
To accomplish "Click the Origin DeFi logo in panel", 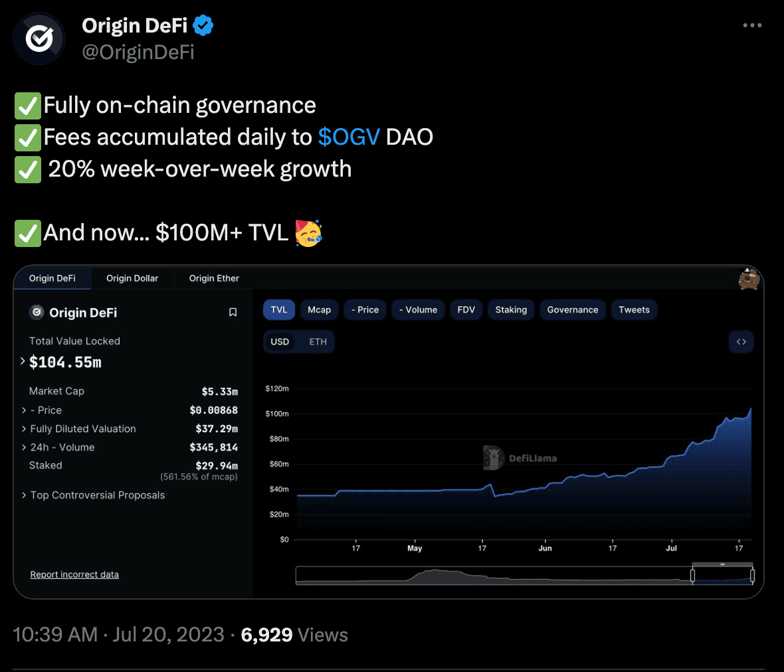I will click(x=37, y=312).
